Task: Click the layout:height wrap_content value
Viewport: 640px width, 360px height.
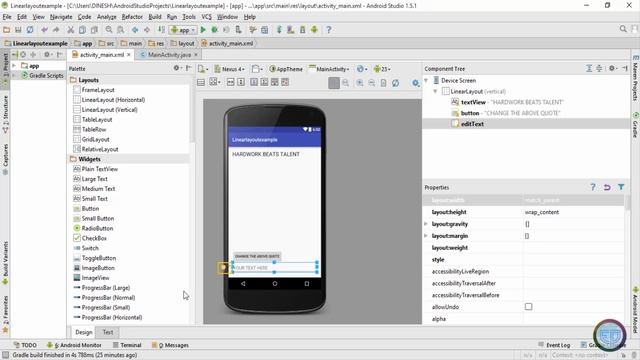Action: (573, 212)
